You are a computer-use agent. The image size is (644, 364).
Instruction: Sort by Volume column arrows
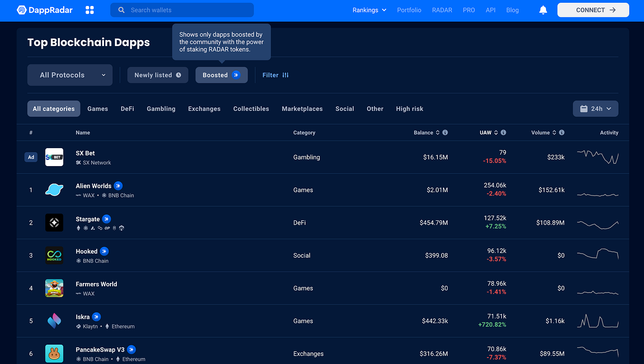(554, 133)
